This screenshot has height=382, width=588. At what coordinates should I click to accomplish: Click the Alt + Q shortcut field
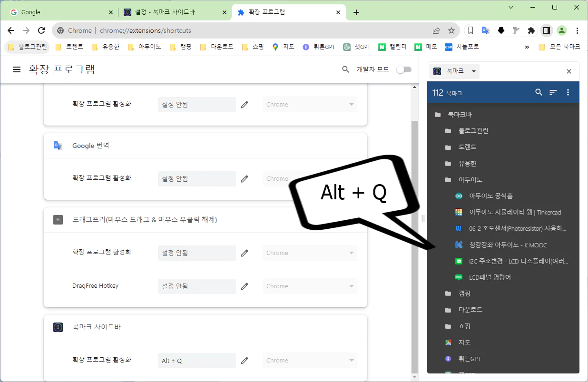click(197, 361)
